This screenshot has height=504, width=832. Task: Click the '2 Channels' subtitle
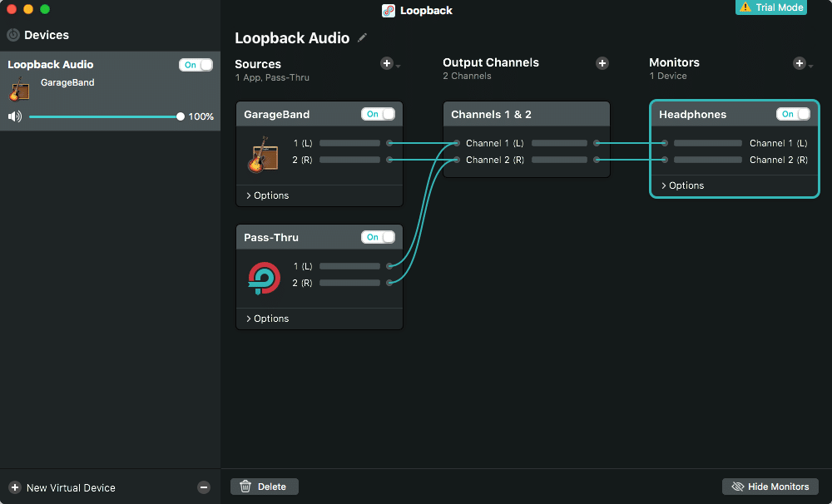[467, 76]
